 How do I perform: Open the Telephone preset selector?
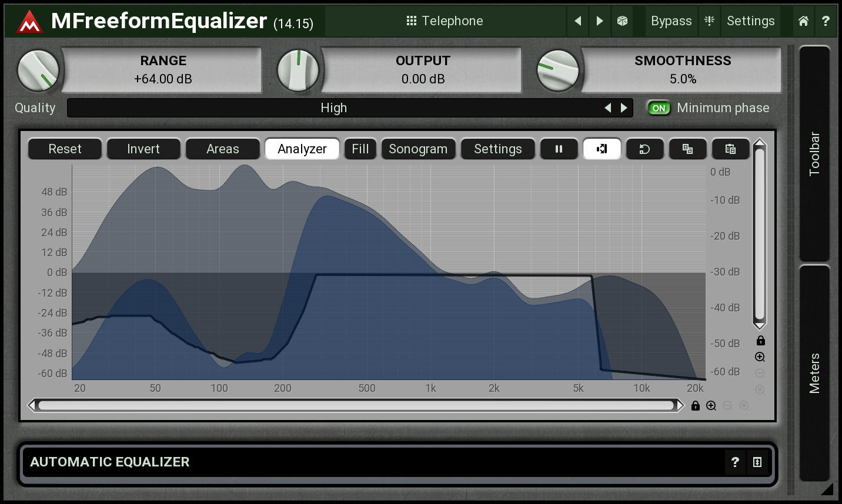[x=445, y=21]
